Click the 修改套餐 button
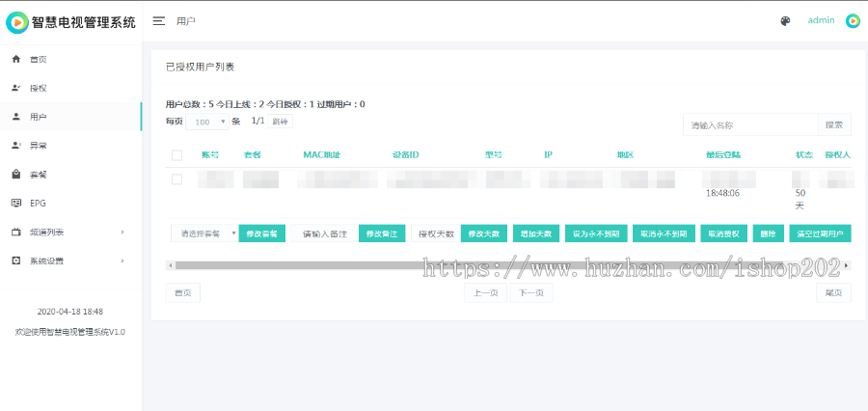Screen dimensions: 868x411 tap(261, 233)
